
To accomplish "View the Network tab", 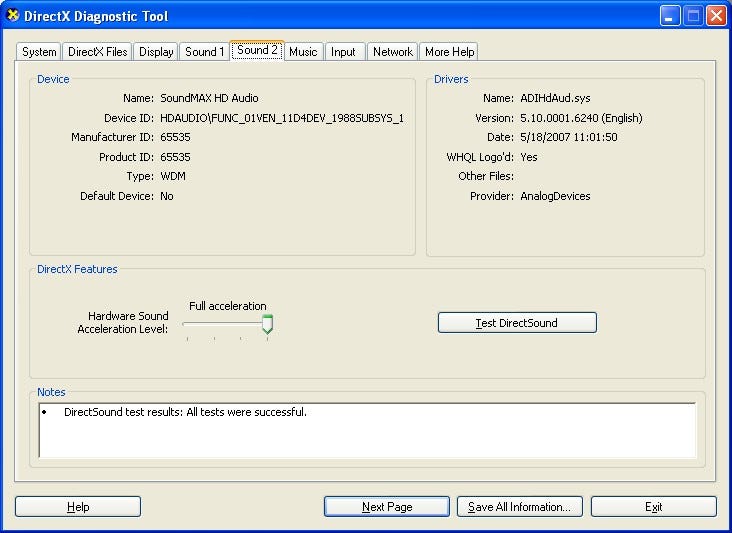I will (393, 52).
